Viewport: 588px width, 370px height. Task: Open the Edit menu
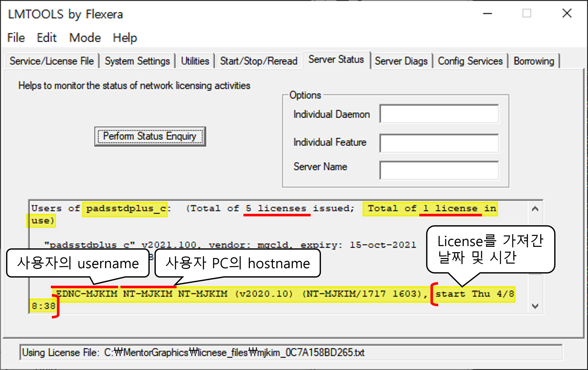(x=47, y=38)
